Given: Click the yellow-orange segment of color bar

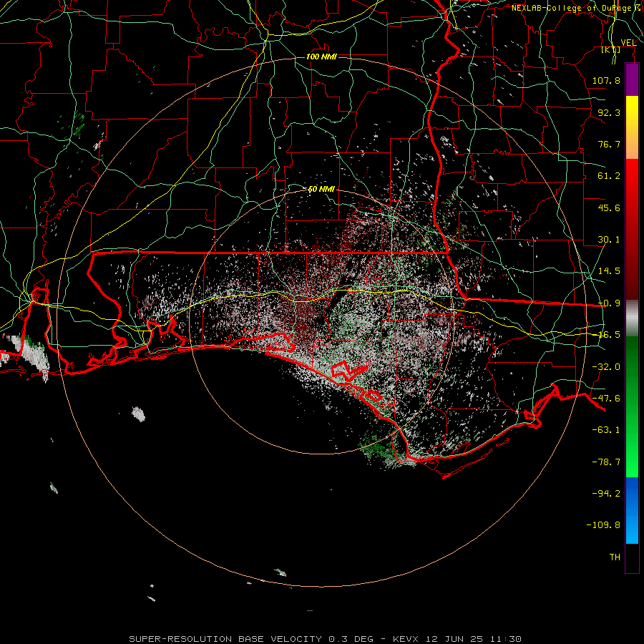Looking at the screenshot, I should (x=632, y=127).
